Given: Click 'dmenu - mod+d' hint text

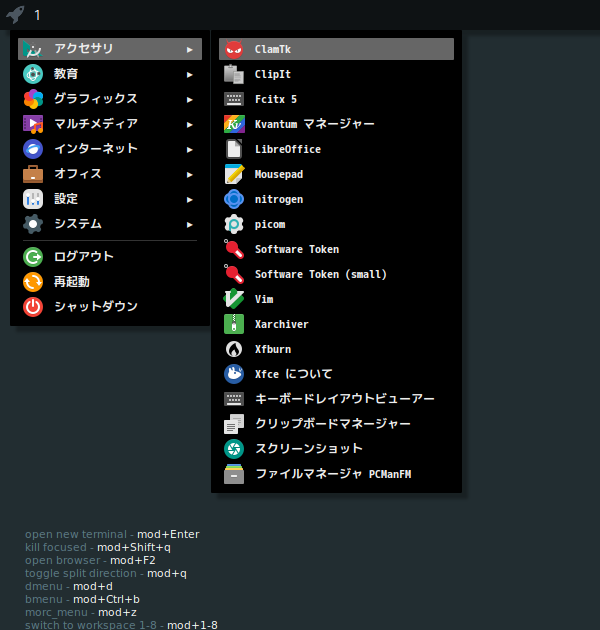Looking at the screenshot, I should (69, 586).
